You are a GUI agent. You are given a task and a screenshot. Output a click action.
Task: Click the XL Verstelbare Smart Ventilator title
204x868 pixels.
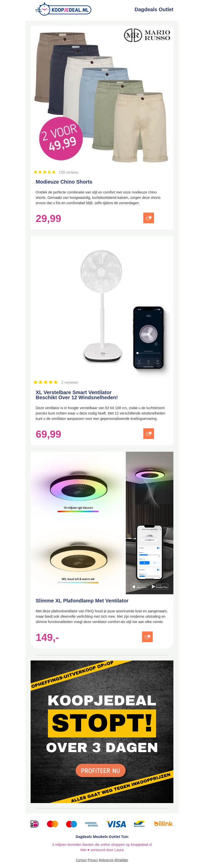click(x=77, y=395)
